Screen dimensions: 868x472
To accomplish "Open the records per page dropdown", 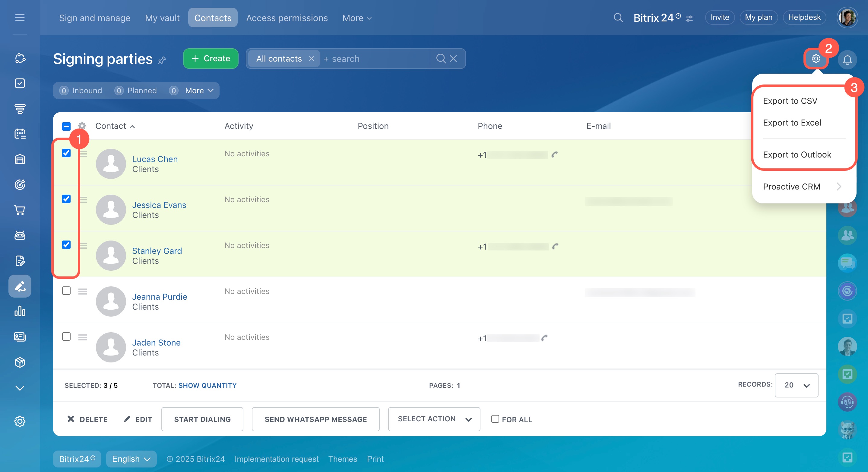I will (796, 385).
